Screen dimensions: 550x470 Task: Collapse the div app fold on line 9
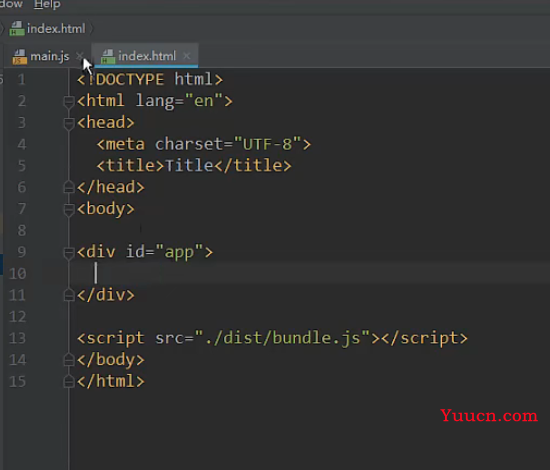[68, 253]
